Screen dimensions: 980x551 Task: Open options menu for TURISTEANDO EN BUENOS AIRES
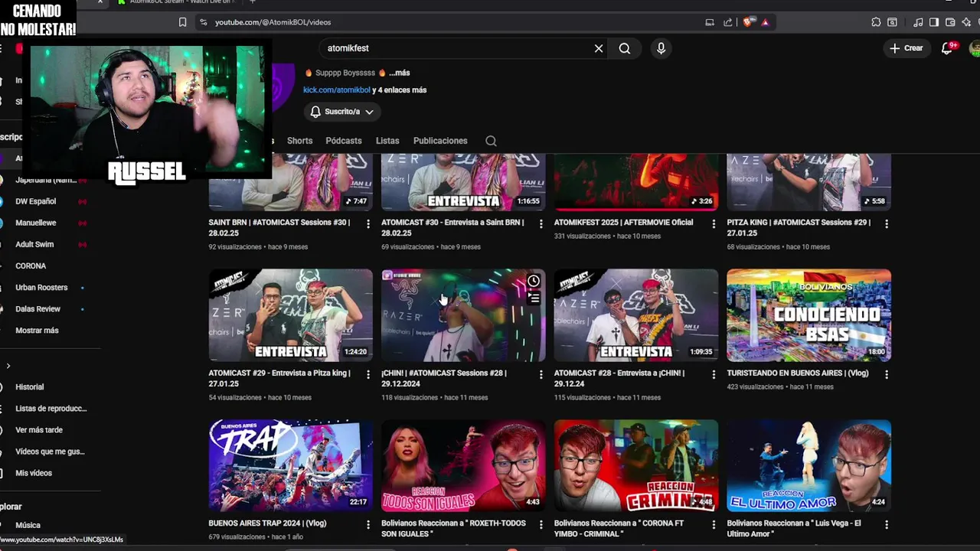[886, 374]
